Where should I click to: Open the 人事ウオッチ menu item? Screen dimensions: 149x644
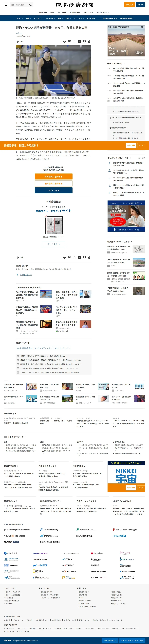click(88, 13)
